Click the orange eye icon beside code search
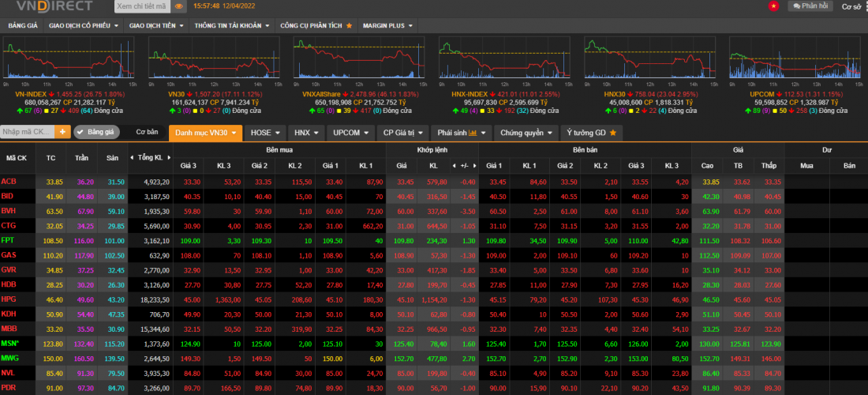 pos(178,6)
